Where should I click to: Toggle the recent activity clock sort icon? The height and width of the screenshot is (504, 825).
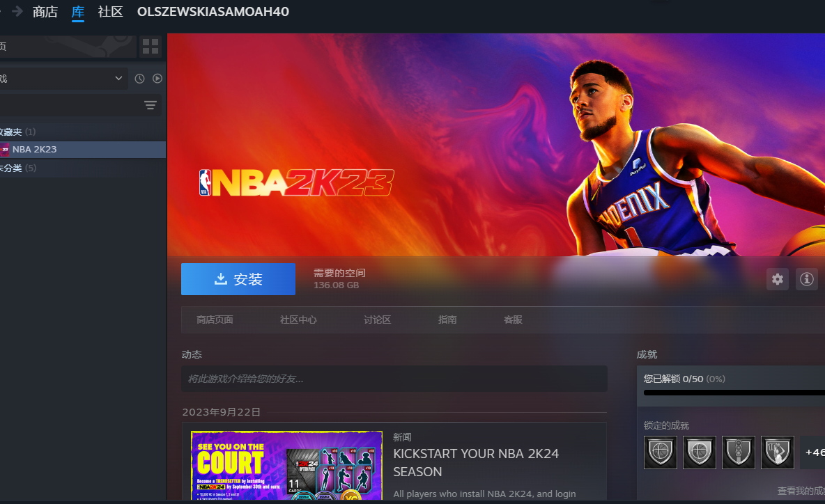pyautogui.click(x=139, y=79)
